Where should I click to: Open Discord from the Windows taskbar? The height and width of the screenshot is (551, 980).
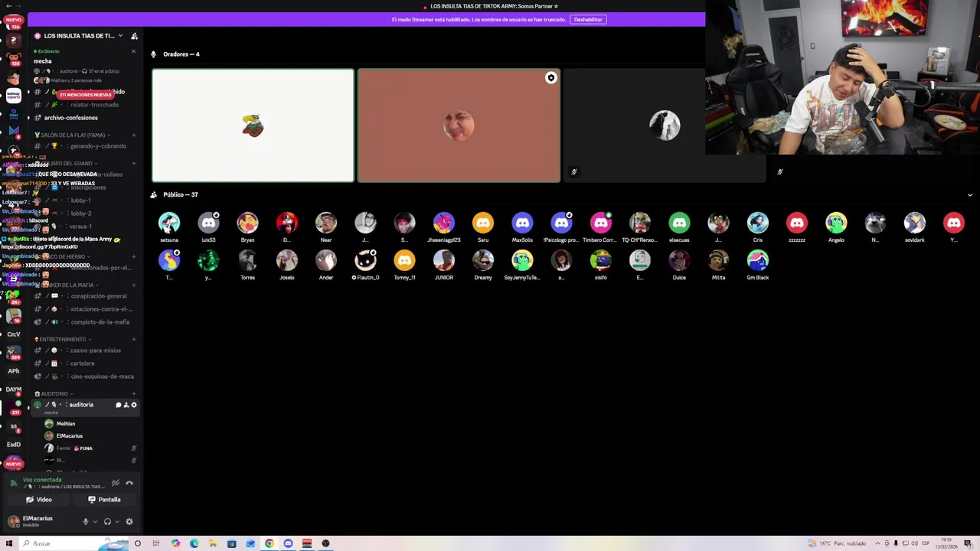[288, 543]
